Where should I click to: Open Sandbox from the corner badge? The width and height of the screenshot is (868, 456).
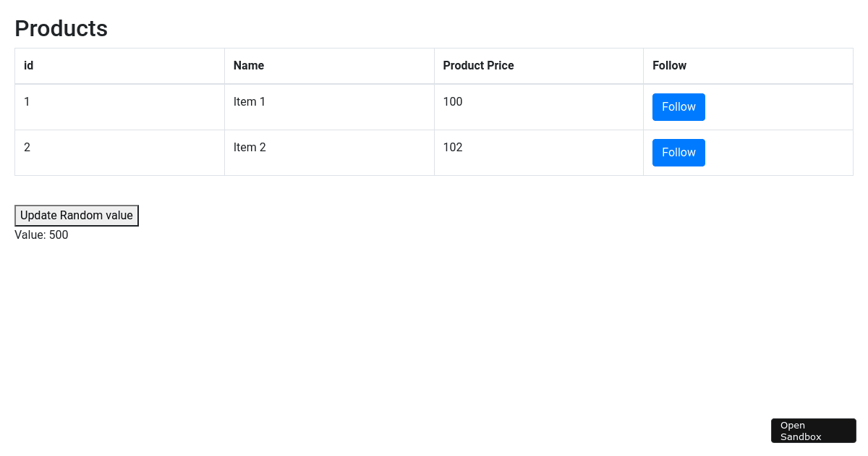tap(813, 430)
